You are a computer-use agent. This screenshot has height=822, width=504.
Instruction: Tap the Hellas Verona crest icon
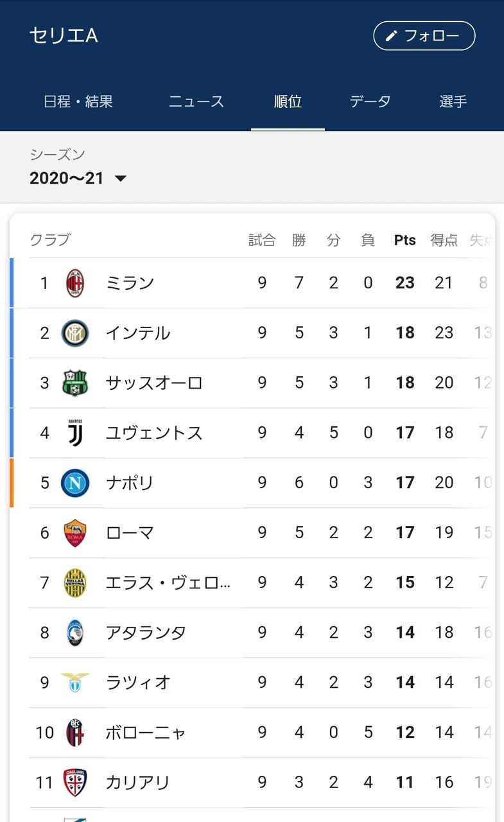point(75,583)
